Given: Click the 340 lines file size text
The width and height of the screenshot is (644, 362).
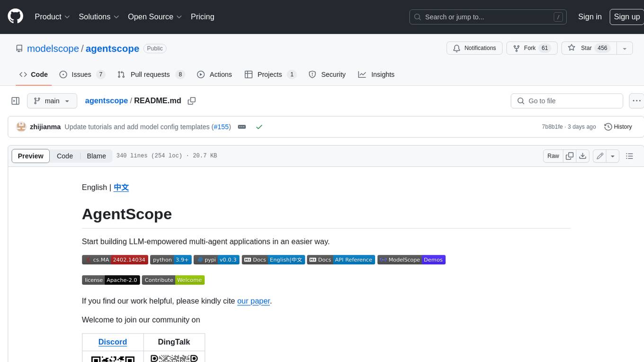Looking at the screenshot, I should click(166, 156).
